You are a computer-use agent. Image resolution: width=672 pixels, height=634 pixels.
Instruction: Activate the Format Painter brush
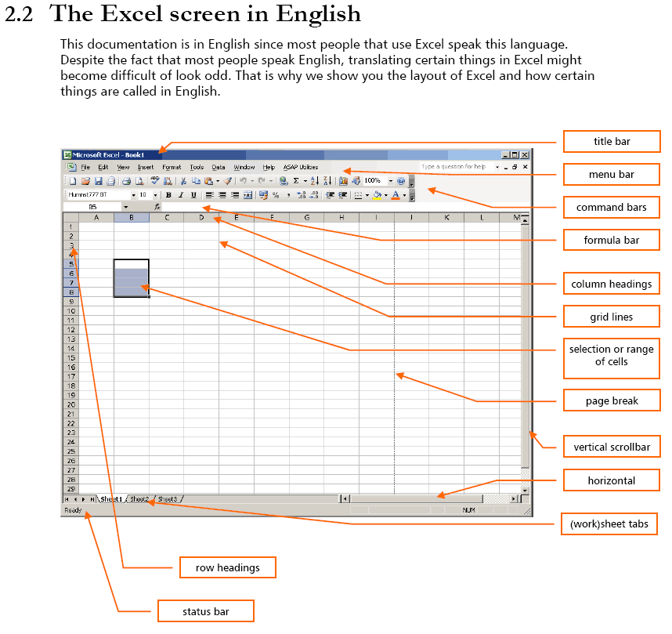click(228, 181)
